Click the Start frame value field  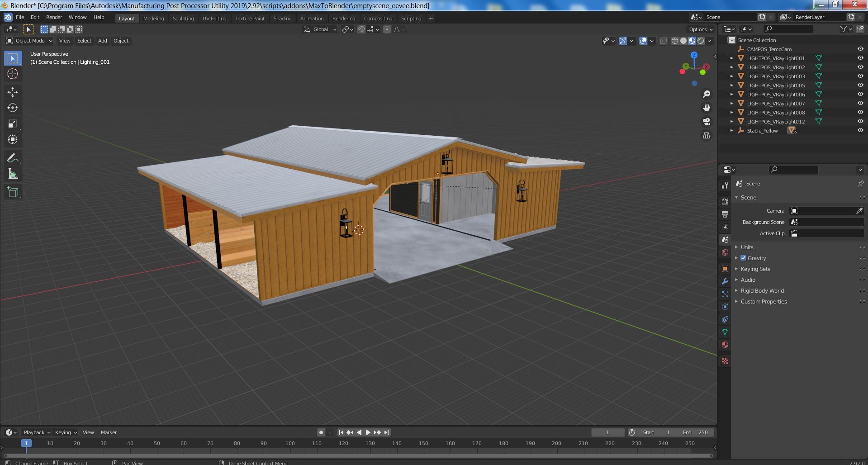click(656, 432)
